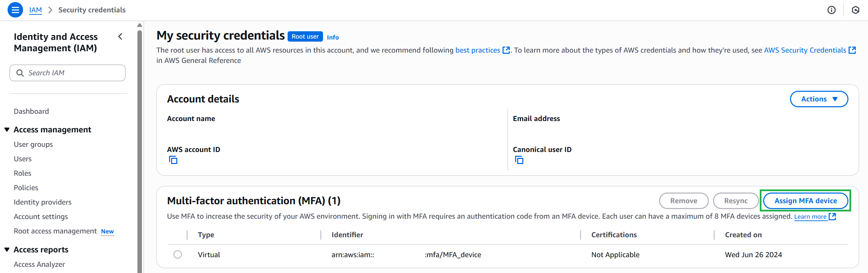The image size is (868, 273).
Task: Open Account settings
Action: 41,217
